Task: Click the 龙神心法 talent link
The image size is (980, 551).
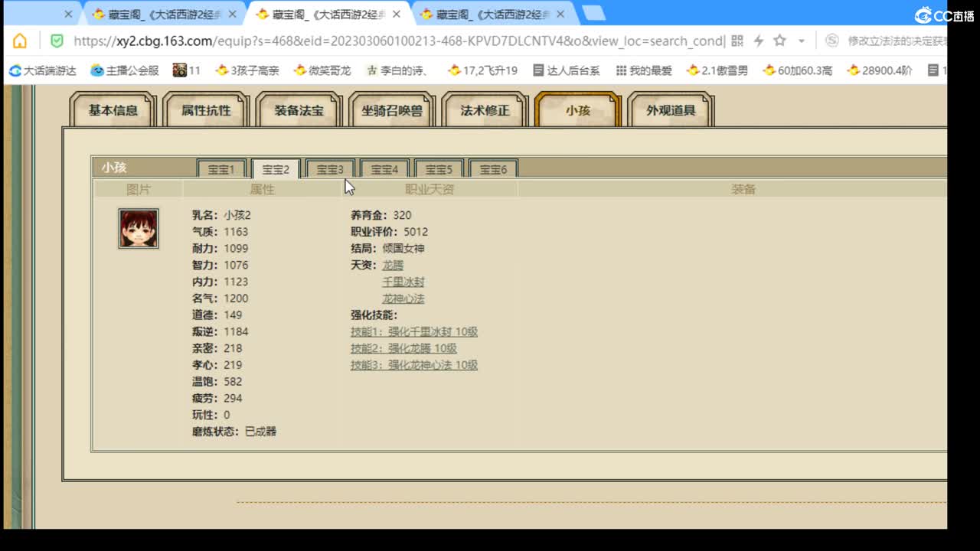Action: coord(403,298)
